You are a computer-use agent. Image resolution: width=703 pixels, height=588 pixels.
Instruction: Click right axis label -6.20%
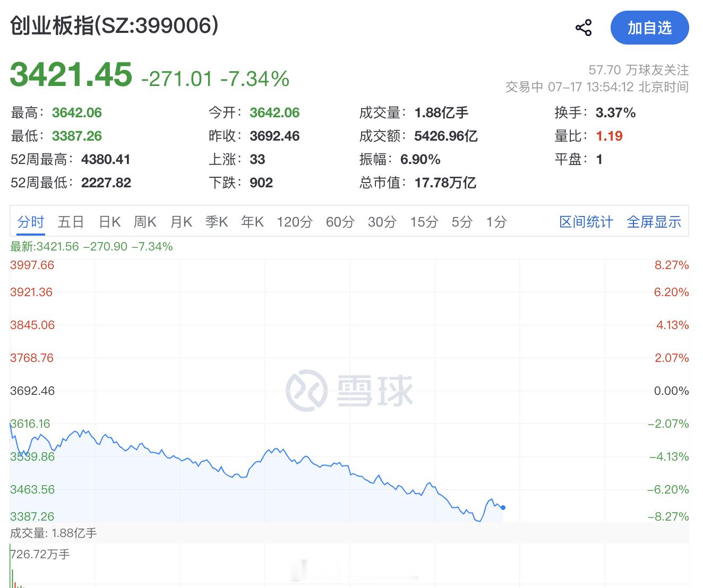click(x=668, y=489)
